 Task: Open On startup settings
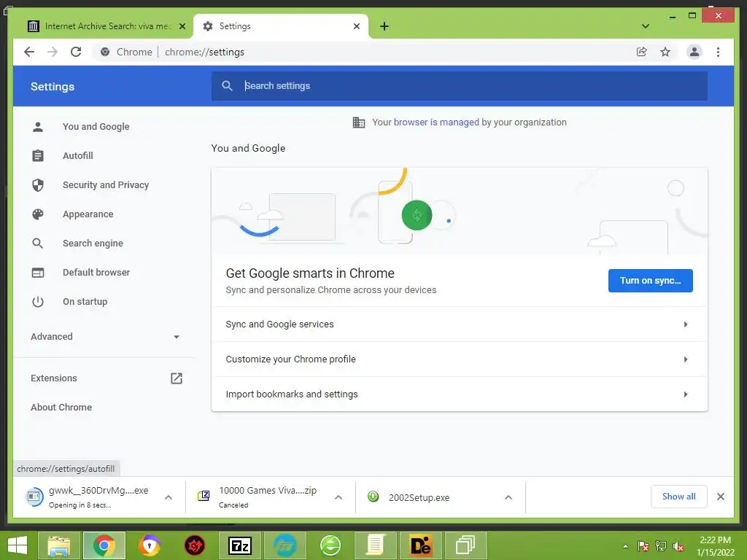[85, 302]
